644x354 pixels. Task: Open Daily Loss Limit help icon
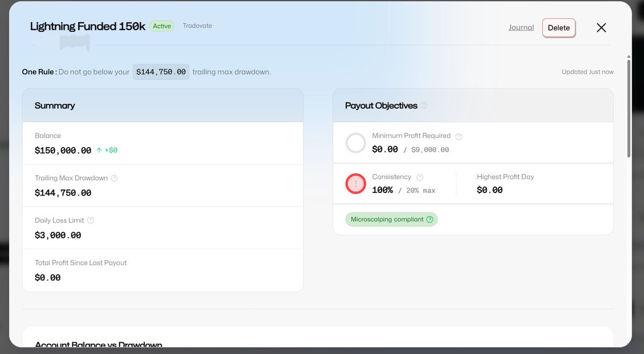coord(91,220)
